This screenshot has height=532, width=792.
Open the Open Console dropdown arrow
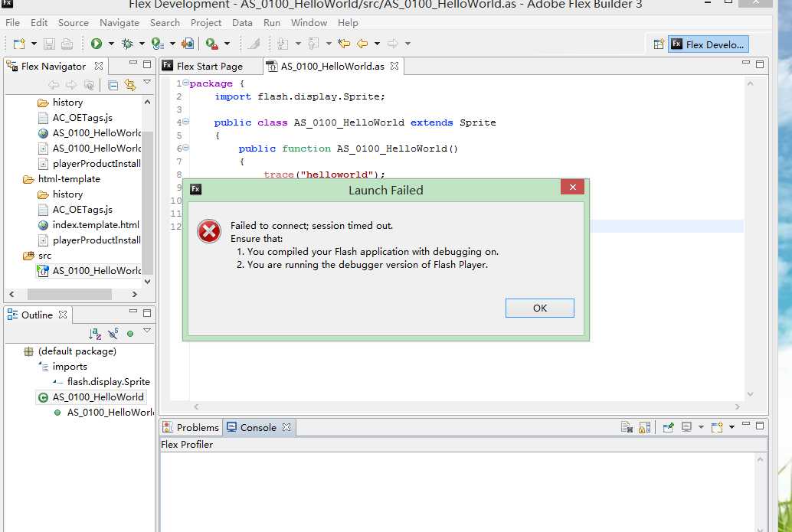(x=731, y=428)
